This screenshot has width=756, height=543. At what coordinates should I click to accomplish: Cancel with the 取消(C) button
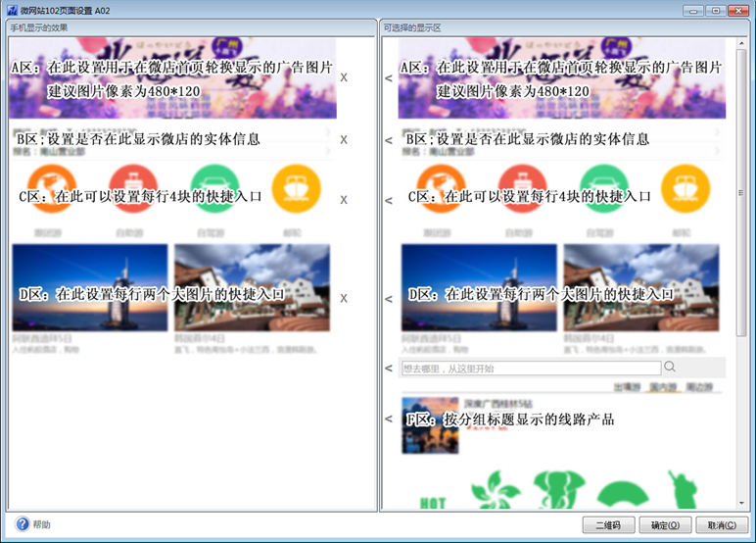tap(723, 525)
